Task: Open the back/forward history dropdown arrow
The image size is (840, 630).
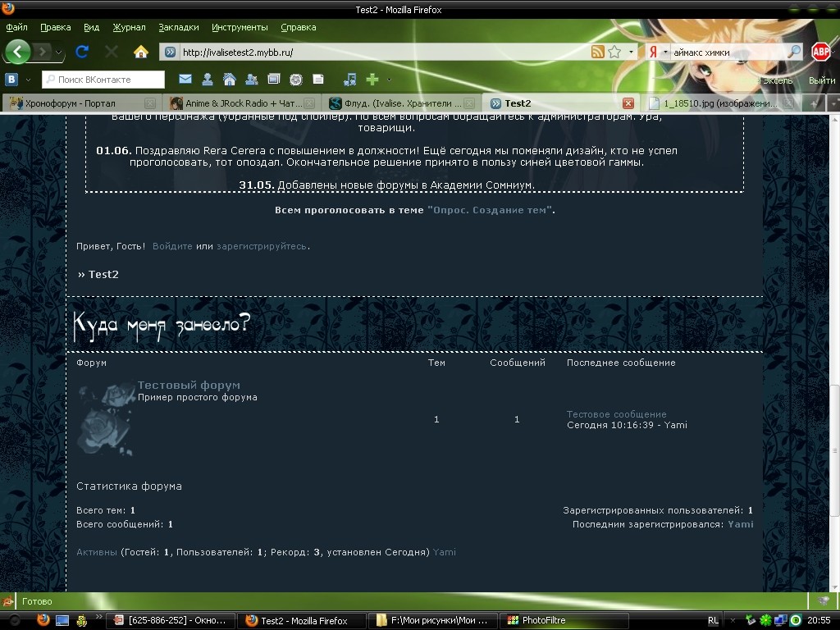Action: pos(58,52)
